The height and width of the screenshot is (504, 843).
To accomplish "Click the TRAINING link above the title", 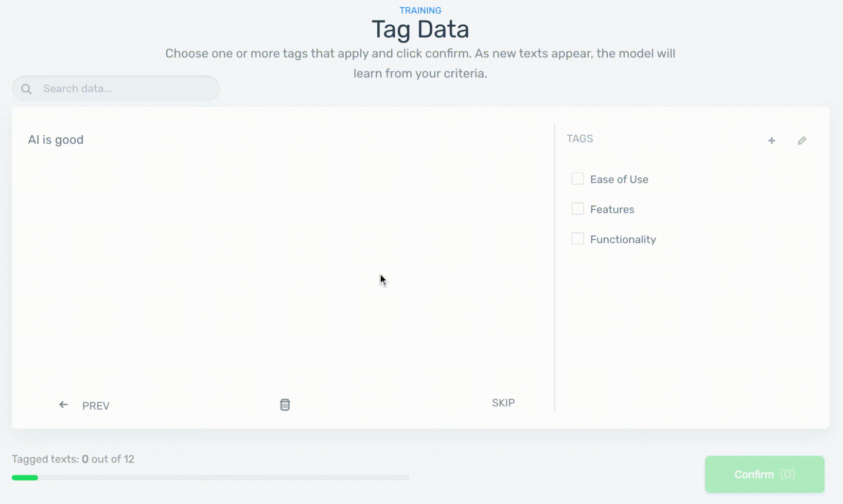I will tap(420, 10).
